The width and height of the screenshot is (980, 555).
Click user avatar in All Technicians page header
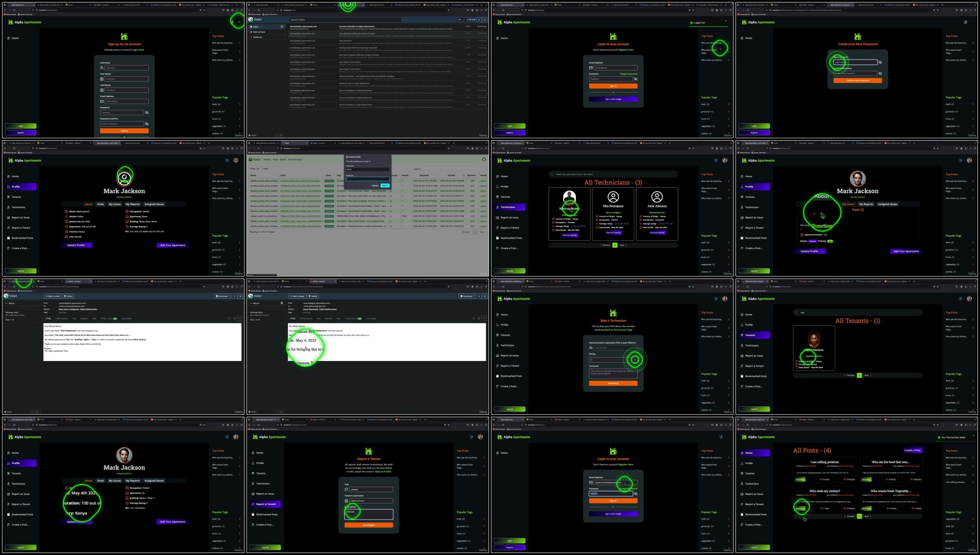725,160
